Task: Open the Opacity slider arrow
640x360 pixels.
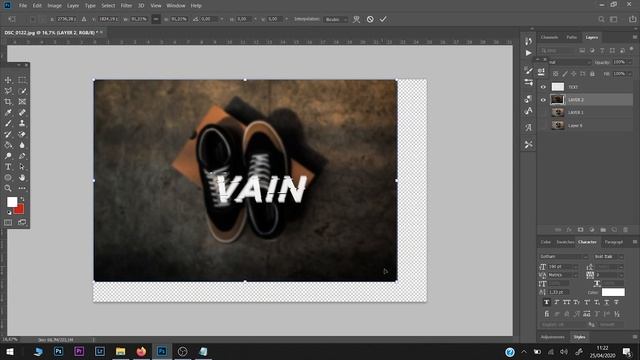Action: click(x=630, y=62)
